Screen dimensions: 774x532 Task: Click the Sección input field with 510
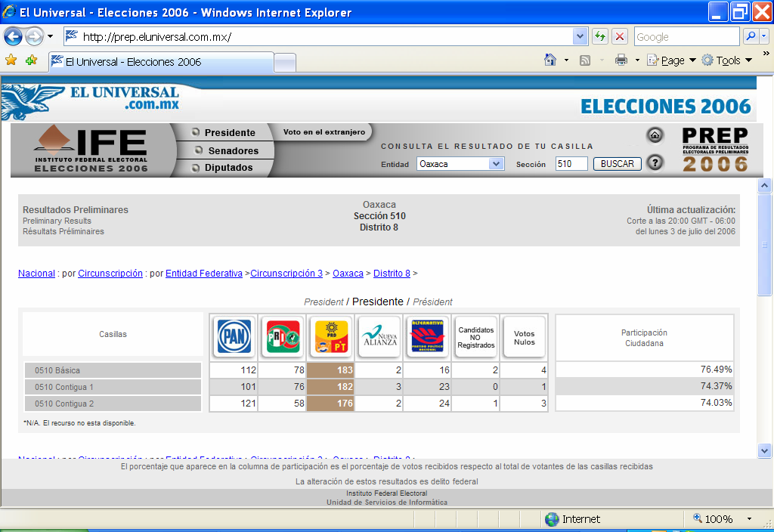point(571,164)
